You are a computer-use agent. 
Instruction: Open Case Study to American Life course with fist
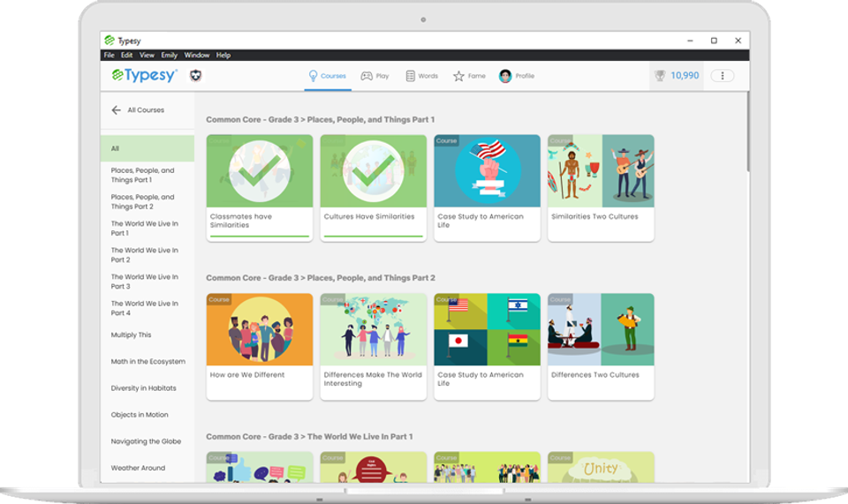click(x=487, y=172)
